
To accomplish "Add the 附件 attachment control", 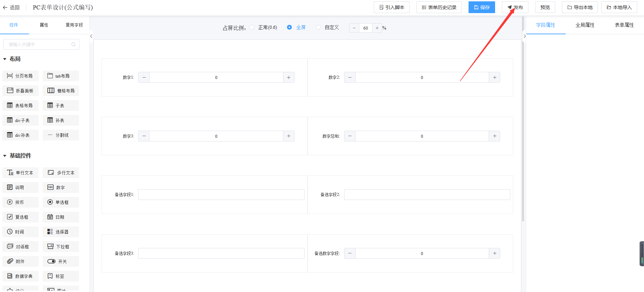I will (21, 261).
